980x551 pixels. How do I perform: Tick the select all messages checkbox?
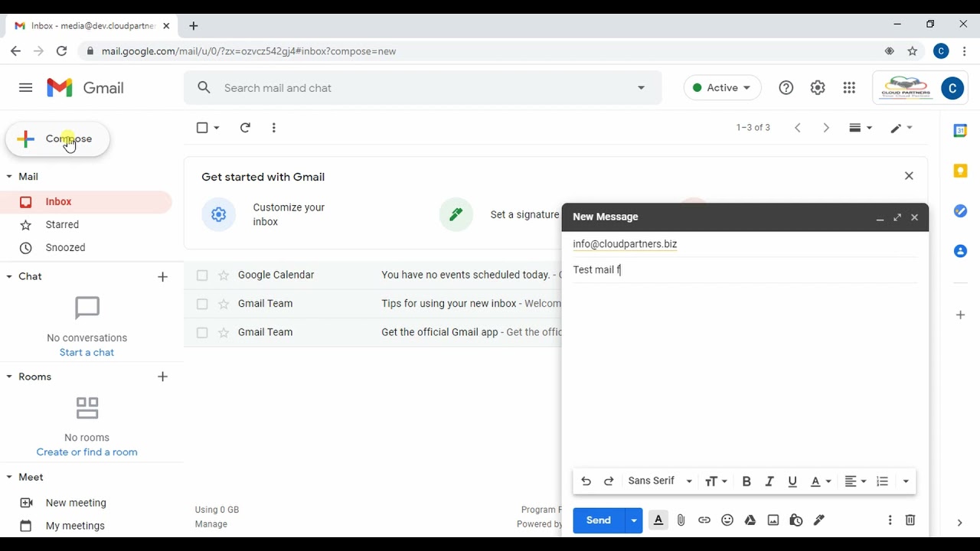202,128
